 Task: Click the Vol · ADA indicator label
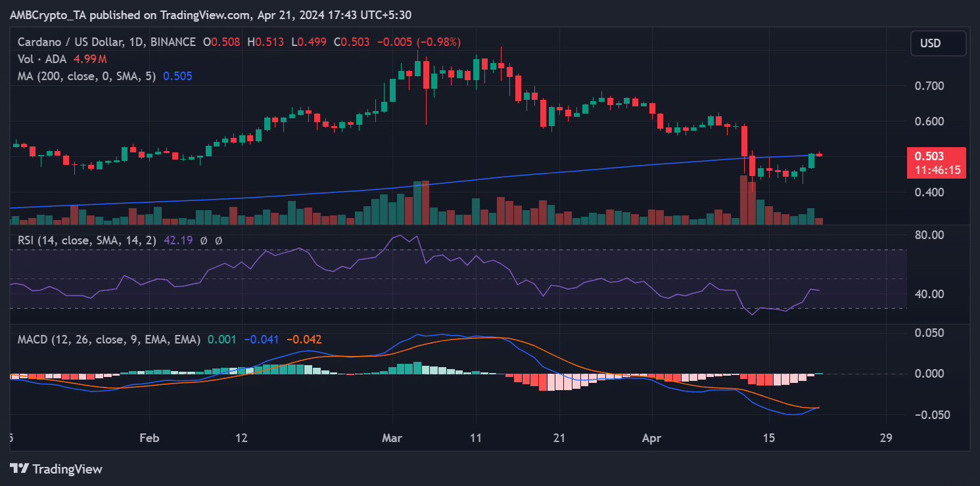[43, 59]
